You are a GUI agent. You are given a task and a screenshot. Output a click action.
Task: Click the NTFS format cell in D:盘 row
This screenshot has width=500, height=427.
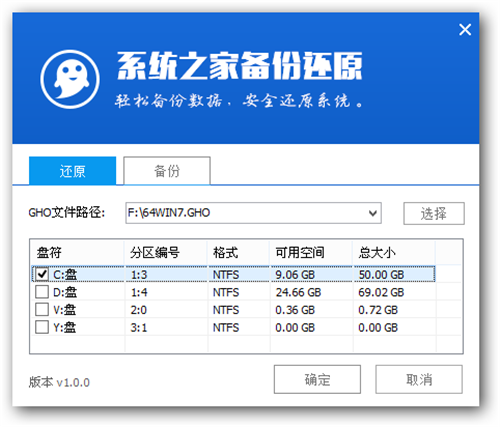[226, 292]
